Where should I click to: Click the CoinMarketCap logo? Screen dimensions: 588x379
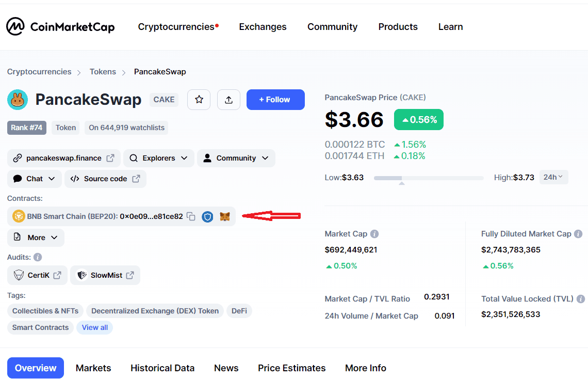click(x=60, y=27)
